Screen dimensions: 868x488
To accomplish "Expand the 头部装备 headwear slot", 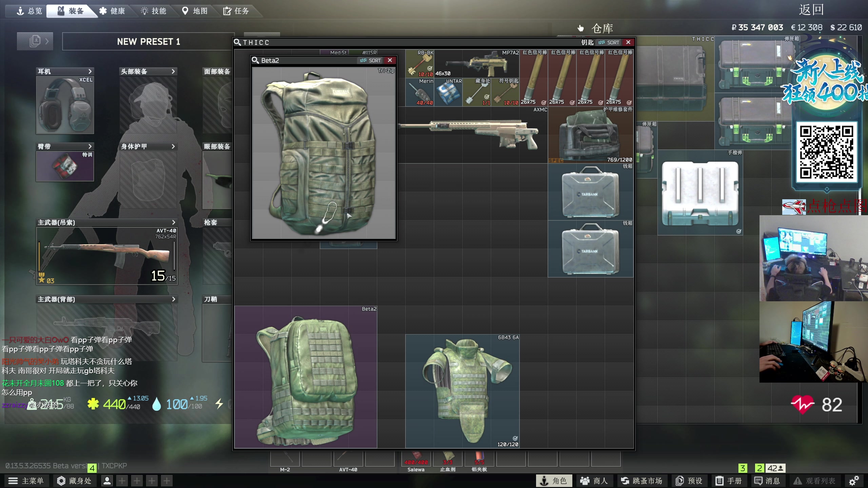I will pos(173,71).
